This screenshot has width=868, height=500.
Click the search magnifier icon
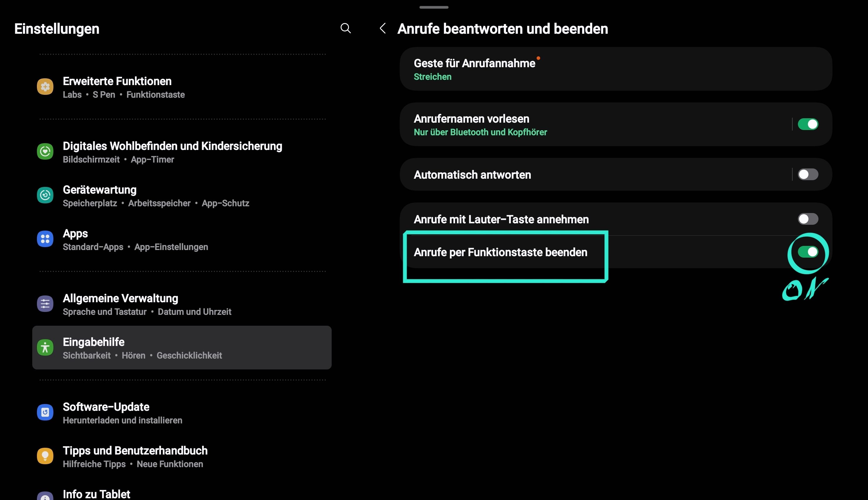(x=345, y=28)
